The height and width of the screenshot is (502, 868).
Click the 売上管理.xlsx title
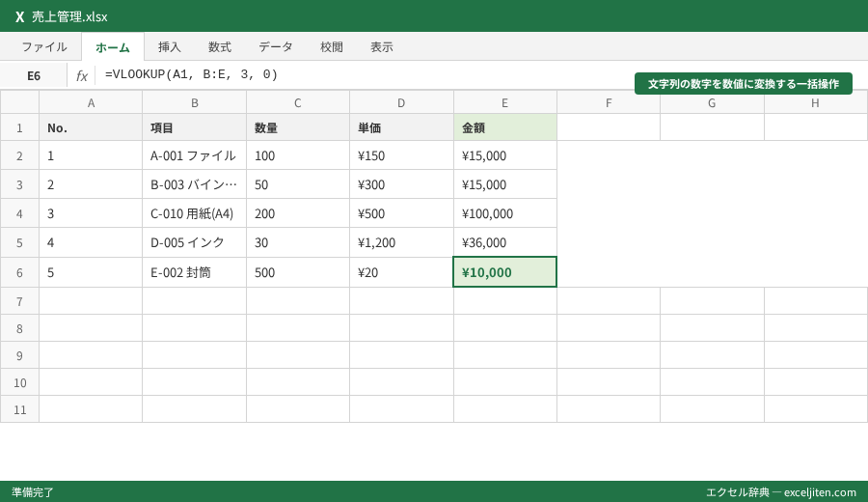click(69, 16)
